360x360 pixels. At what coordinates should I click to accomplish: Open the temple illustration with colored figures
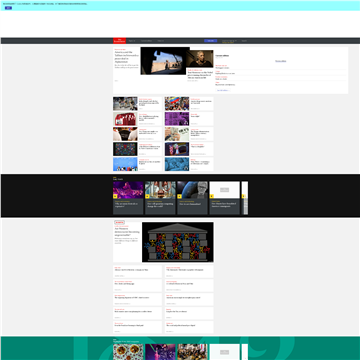coord(178,242)
